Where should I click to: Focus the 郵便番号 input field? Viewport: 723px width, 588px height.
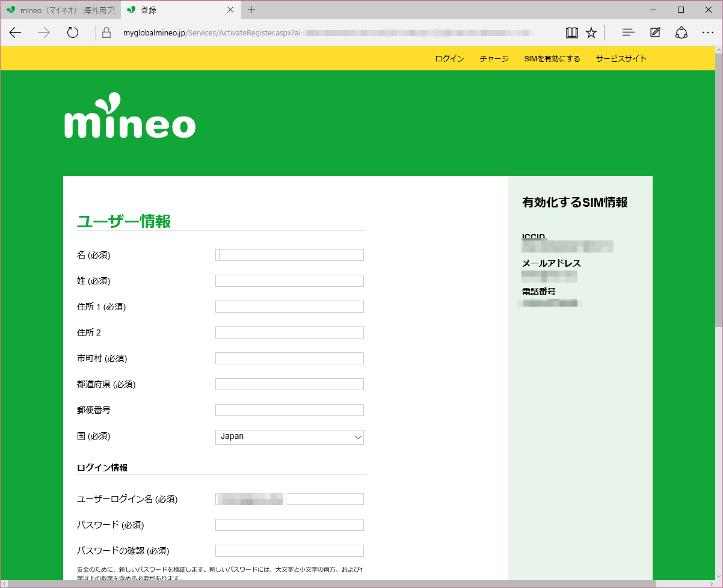pos(289,410)
